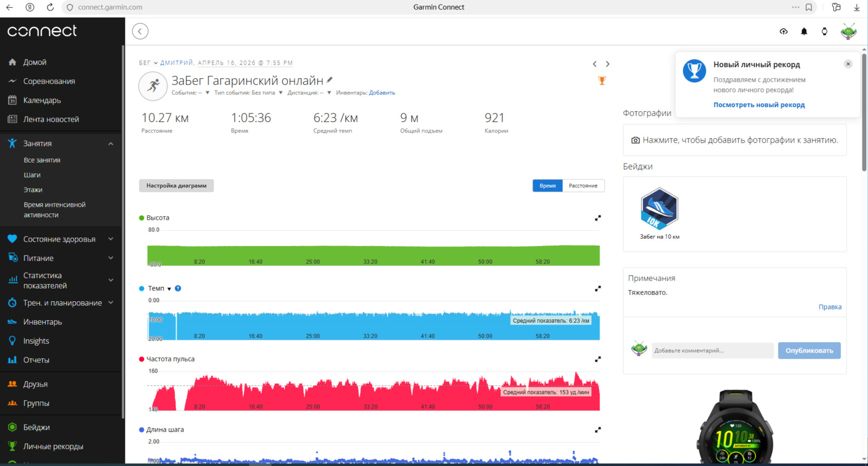The height and width of the screenshot is (466, 868).
Task: Click the blue trophy notification icon
Action: (694, 71)
